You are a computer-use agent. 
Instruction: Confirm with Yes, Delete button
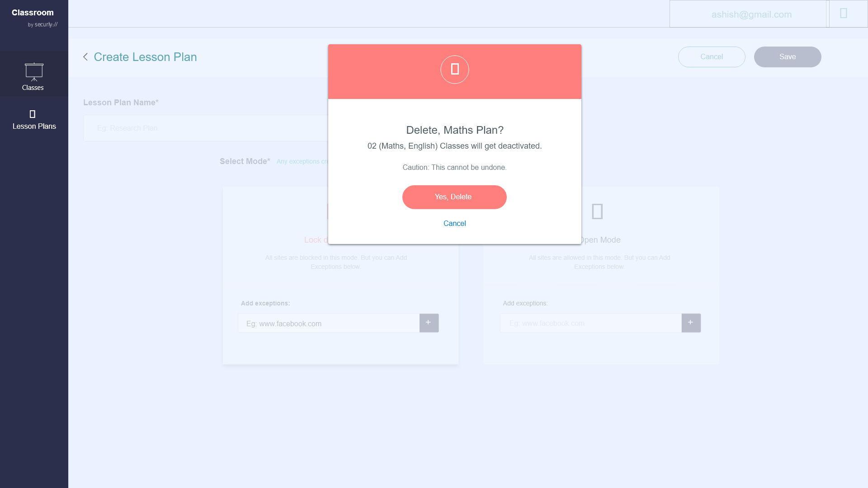pos(454,197)
